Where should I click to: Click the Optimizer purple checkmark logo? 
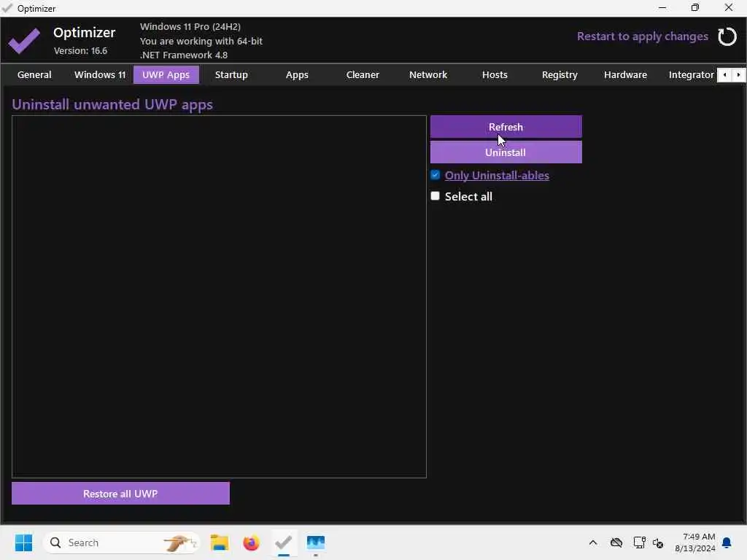click(x=24, y=41)
